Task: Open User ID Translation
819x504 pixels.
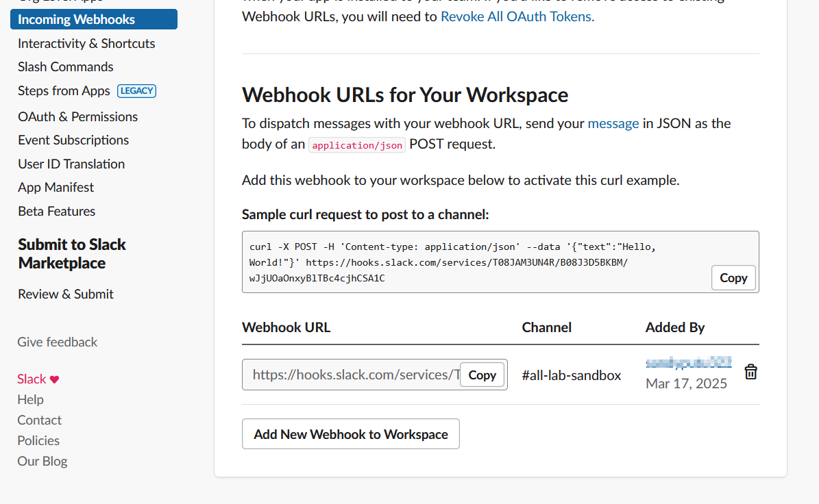Action: (x=71, y=164)
